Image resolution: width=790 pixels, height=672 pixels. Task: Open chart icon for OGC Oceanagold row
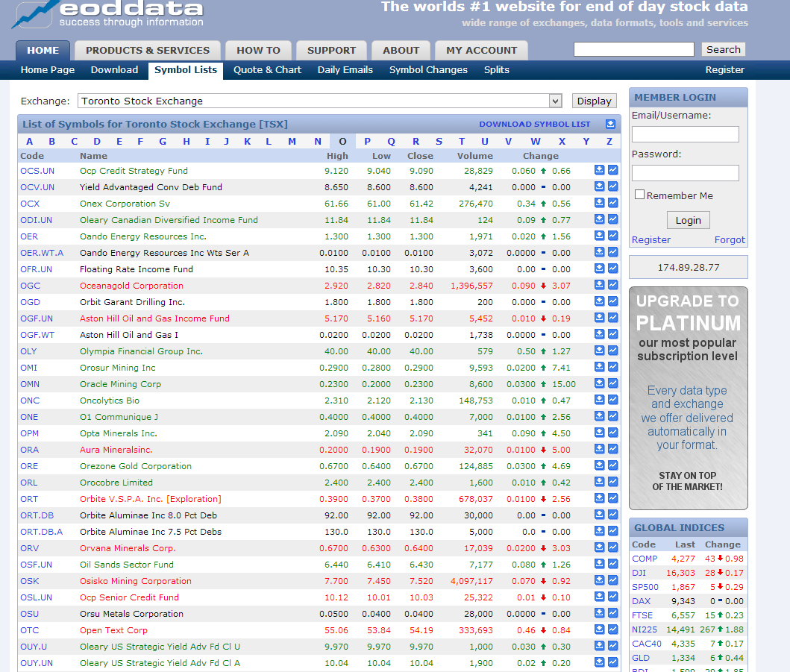coord(612,285)
